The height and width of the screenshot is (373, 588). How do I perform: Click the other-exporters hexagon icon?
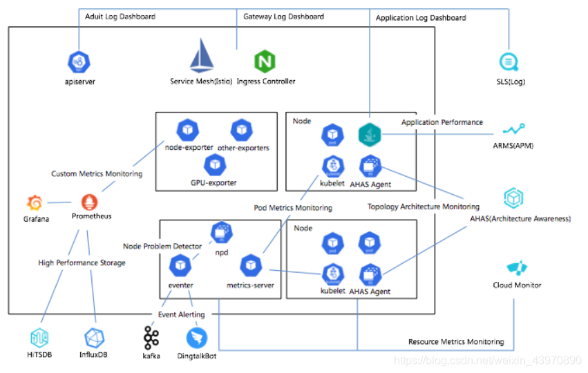(x=242, y=130)
